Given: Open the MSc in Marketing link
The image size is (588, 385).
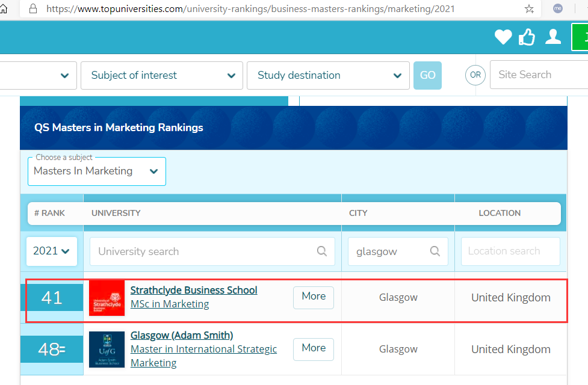Looking at the screenshot, I should (170, 304).
